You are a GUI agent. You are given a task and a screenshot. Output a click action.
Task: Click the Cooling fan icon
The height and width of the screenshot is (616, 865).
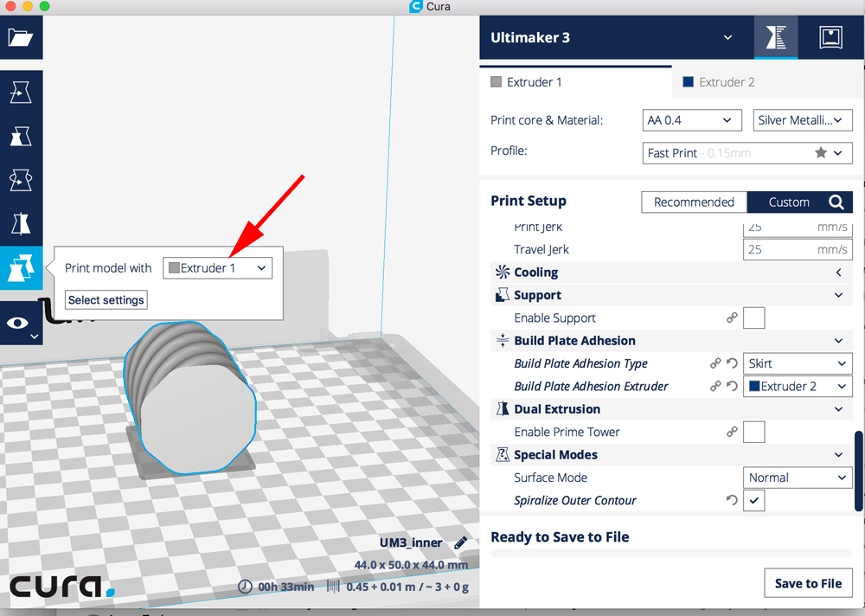(x=503, y=273)
